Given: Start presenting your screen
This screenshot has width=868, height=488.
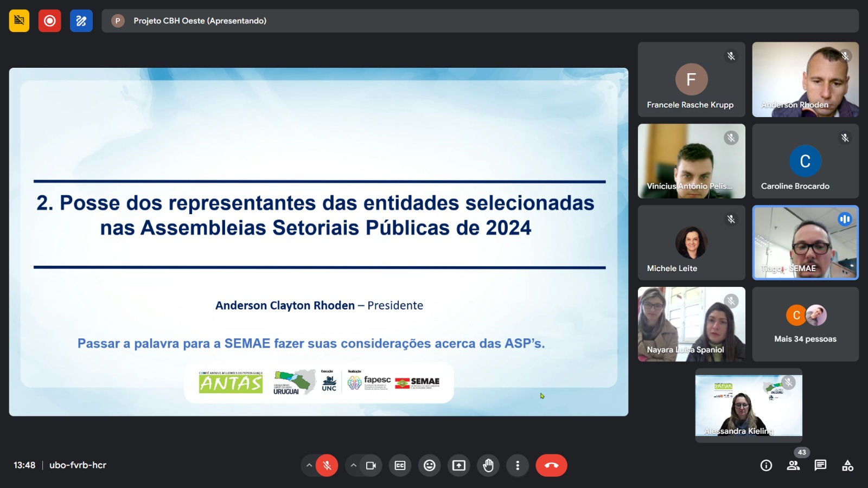Looking at the screenshot, I should click(x=459, y=465).
